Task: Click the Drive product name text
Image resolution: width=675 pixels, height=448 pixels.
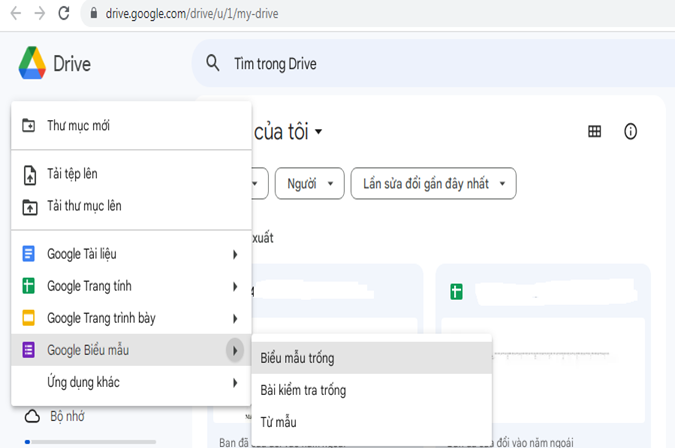Action: pyautogui.click(x=72, y=64)
